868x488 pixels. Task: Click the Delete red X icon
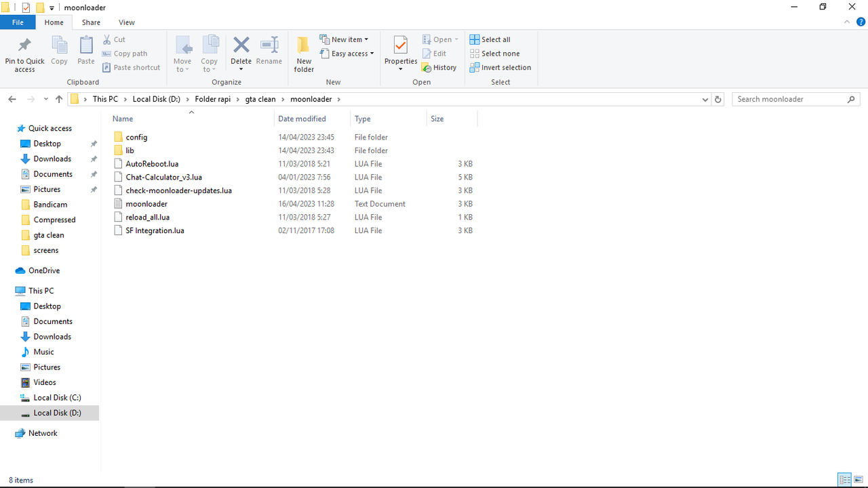click(x=241, y=45)
